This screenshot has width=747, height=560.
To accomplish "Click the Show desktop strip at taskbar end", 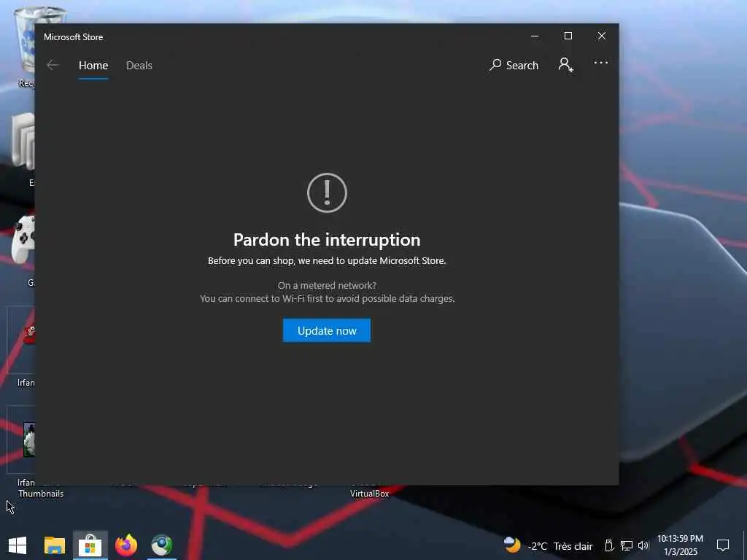I will (745, 545).
